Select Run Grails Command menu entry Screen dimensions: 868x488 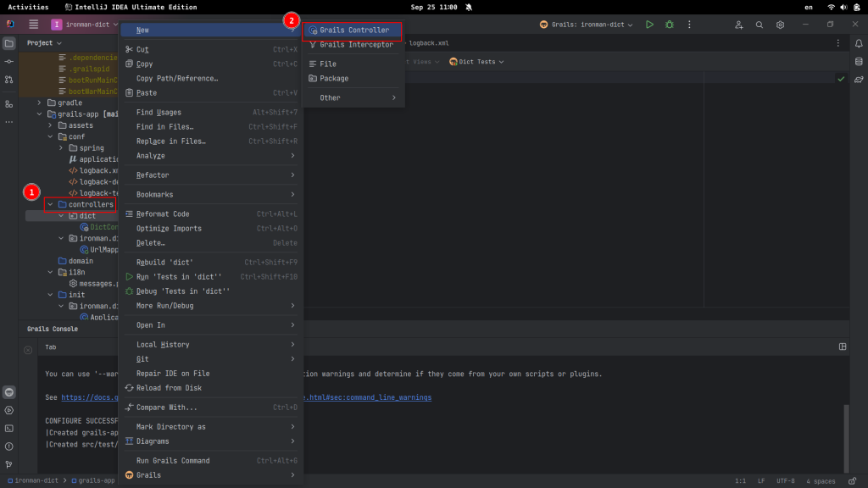[211, 460]
